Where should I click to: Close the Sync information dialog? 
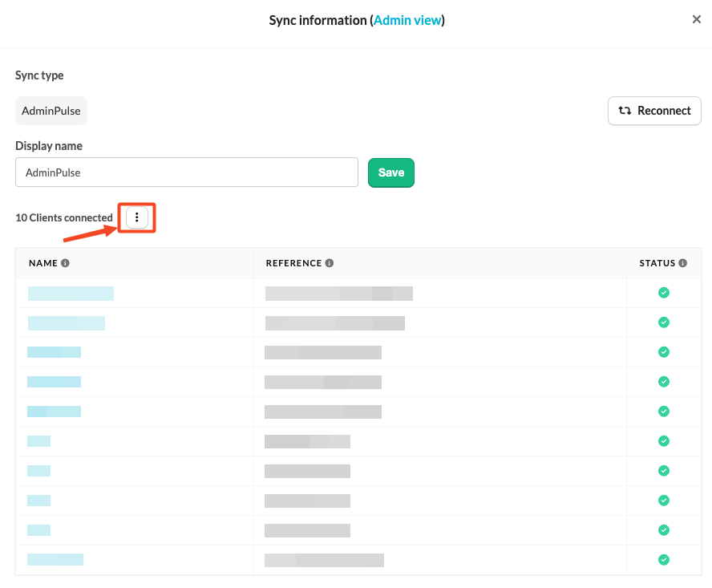[x=696, y=19]
